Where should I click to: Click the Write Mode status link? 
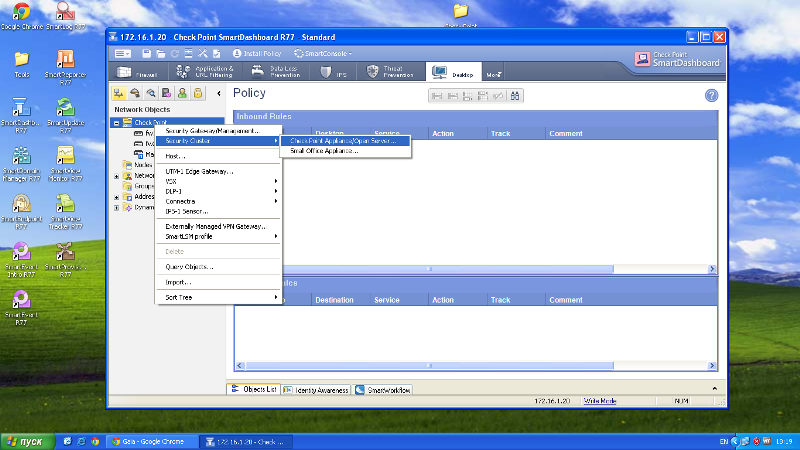600,401
